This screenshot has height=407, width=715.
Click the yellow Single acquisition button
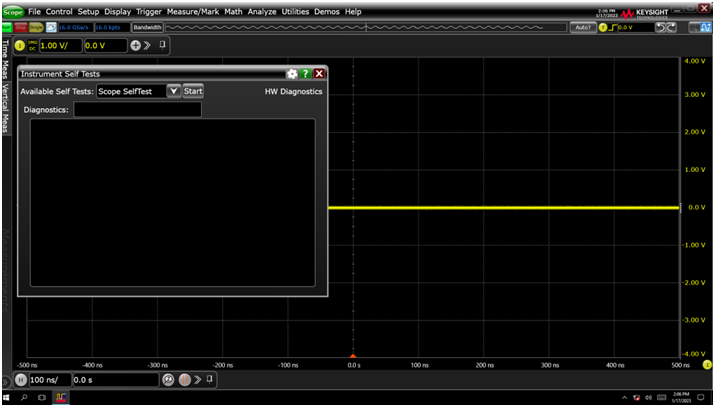36,27
